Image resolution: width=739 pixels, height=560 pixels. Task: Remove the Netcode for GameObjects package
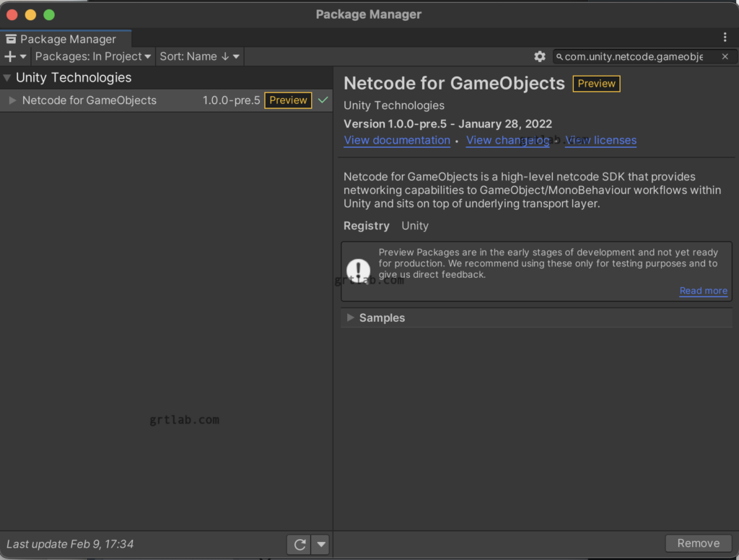tap(698, 543)
